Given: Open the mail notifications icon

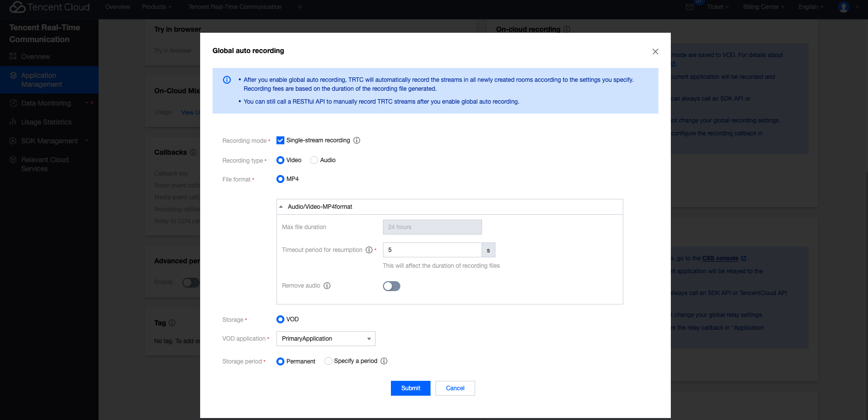Looking at the screenshot, I should pyautogui.click(x=690, y=7).
